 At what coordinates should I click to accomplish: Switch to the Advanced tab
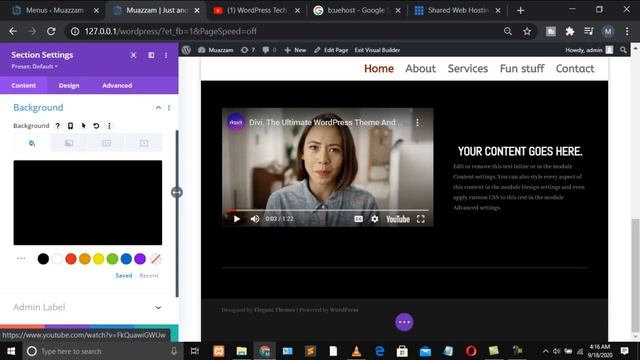pyautogui.click(x=117, y=85)
